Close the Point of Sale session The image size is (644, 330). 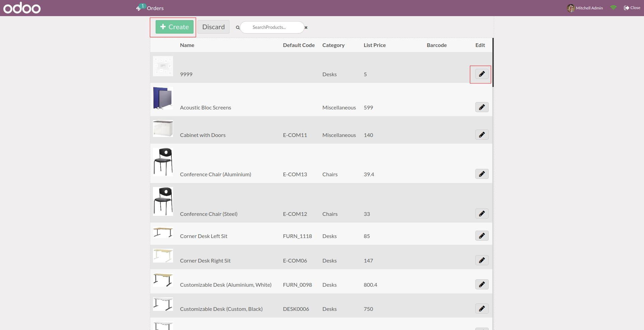632,8
